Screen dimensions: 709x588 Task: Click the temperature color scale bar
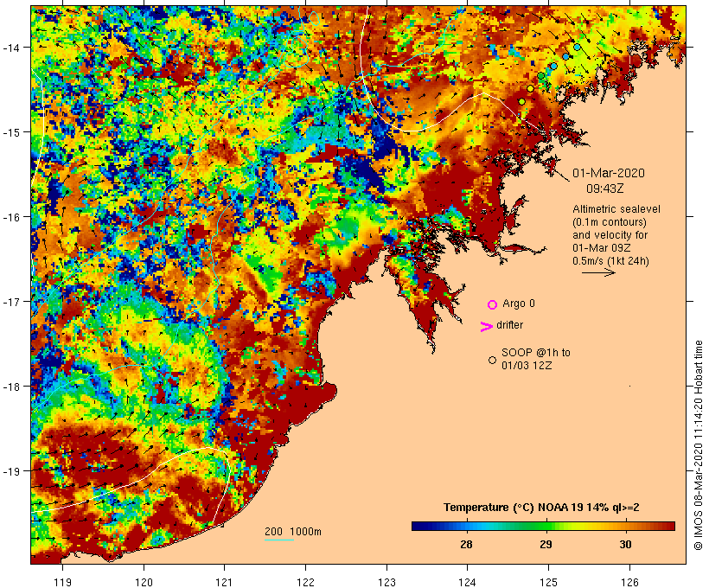pyautogui.click(x=543, y=526)
